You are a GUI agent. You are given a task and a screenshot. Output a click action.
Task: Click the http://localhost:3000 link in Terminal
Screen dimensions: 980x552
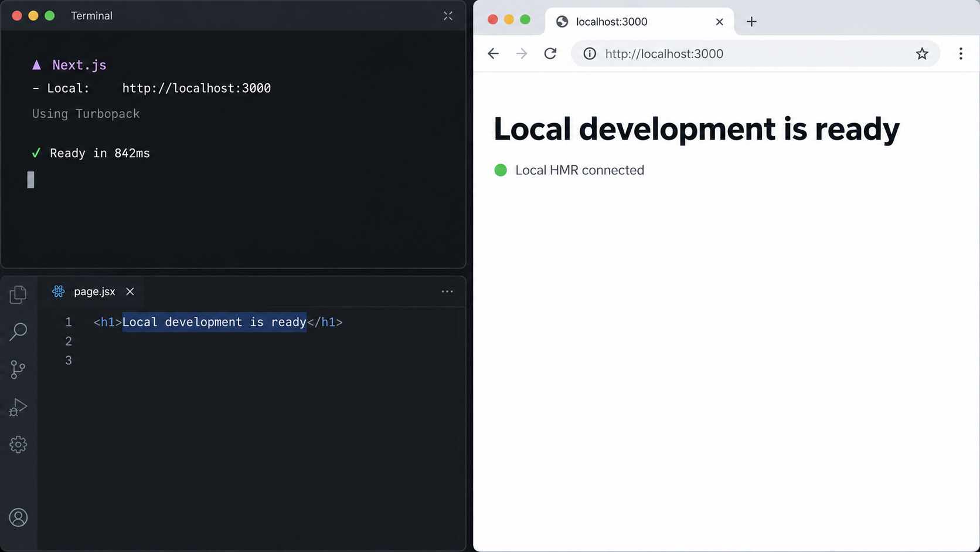[196, 88]
